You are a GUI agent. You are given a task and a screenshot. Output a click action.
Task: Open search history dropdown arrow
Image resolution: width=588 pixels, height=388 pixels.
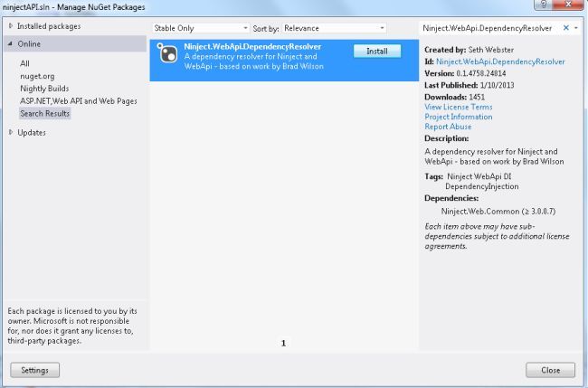(x=576, y=28)
